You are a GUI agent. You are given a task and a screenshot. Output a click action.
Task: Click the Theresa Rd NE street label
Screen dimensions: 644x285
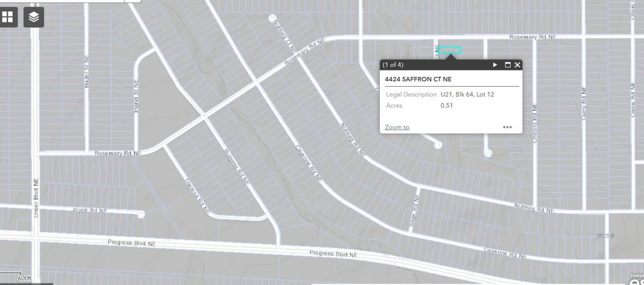(x=197, y=197)
